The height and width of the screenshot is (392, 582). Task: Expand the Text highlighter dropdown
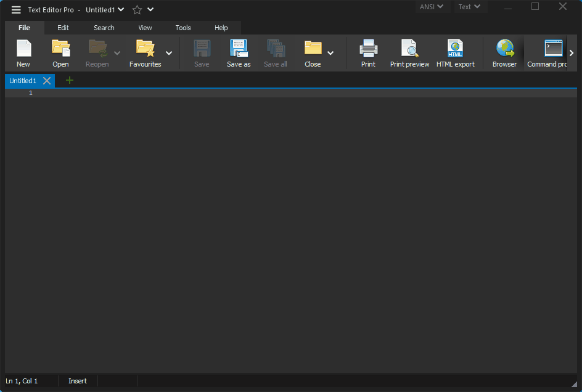click(x=469, y=7)
